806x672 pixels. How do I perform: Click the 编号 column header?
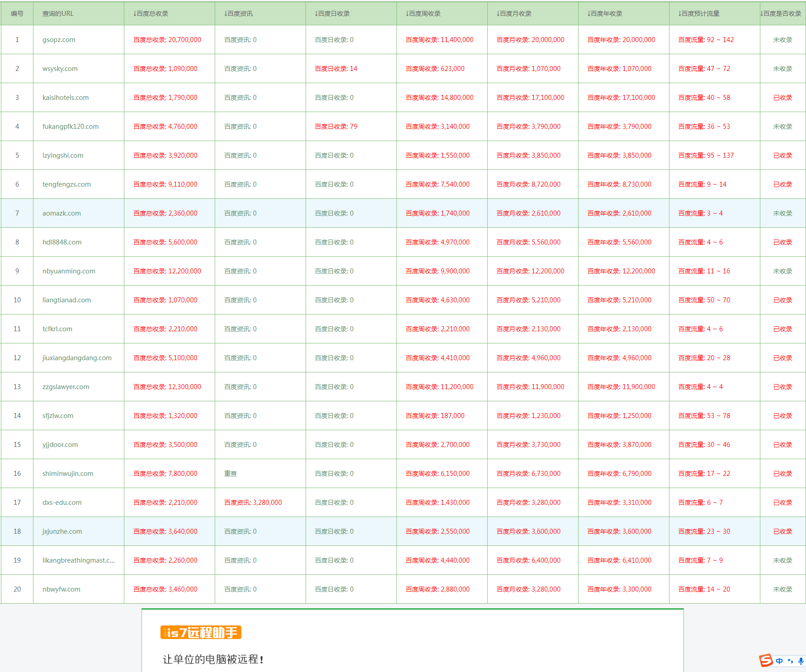coord(17,14)
